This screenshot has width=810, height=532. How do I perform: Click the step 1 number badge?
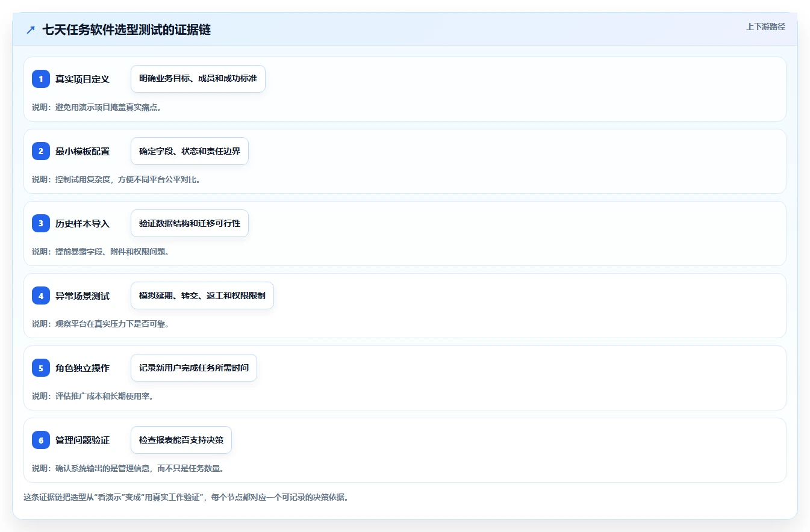tap(41, 79)
